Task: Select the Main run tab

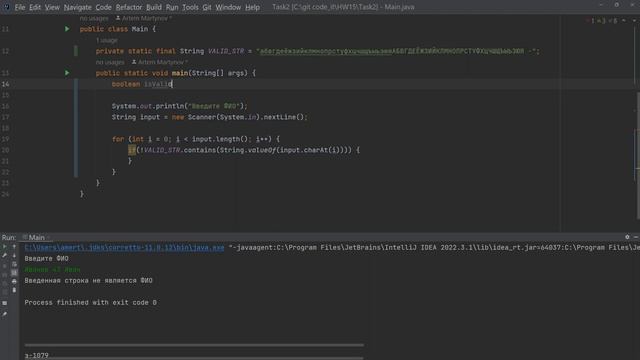Action: (x=36, y=237)
